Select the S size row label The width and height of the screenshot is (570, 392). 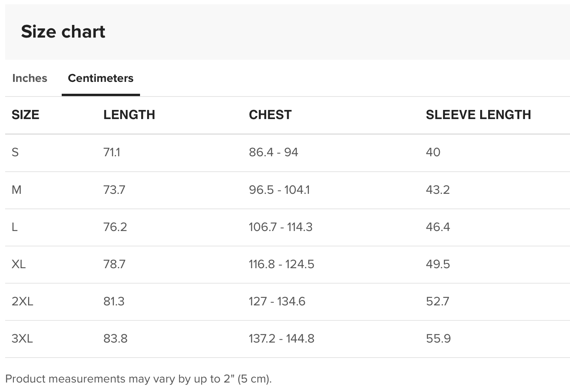pos(15,152)
